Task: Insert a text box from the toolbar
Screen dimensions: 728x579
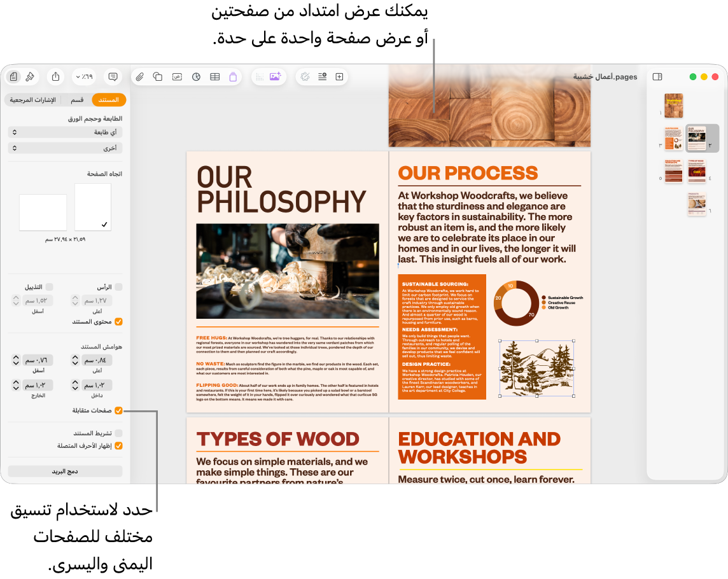Action: 177,76
